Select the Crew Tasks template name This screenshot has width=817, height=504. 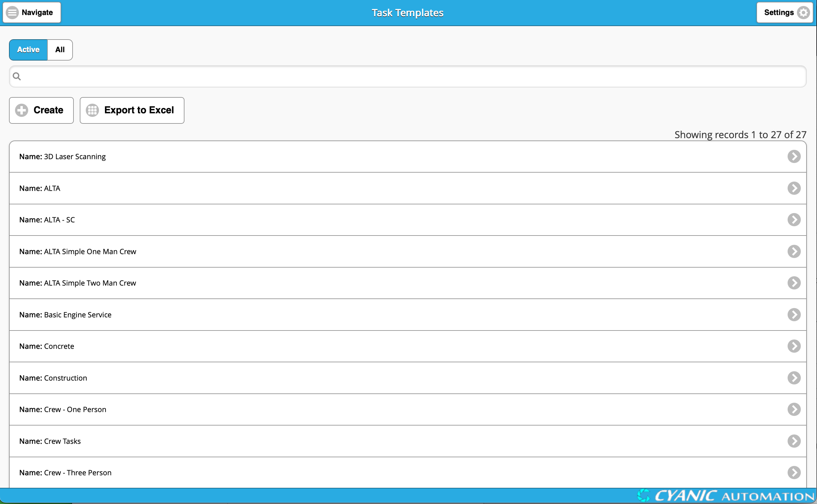pos(62,441)
